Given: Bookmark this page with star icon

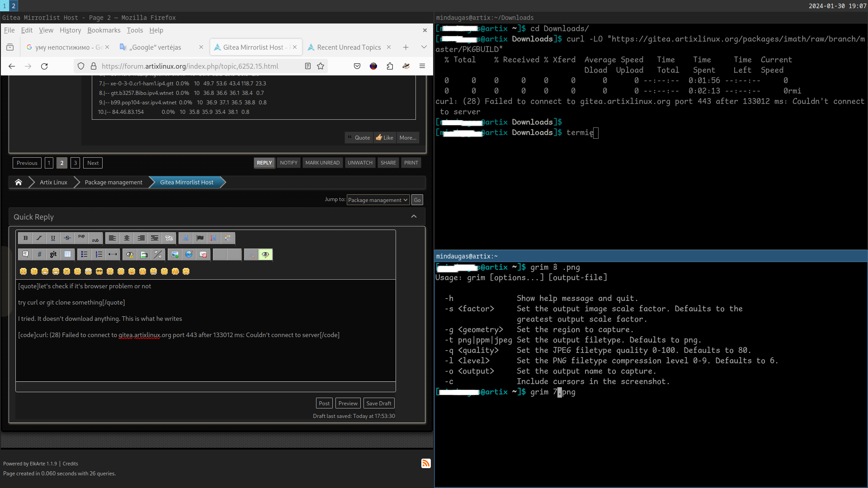Looking at the screenshot, I should [x=321, y=66].
